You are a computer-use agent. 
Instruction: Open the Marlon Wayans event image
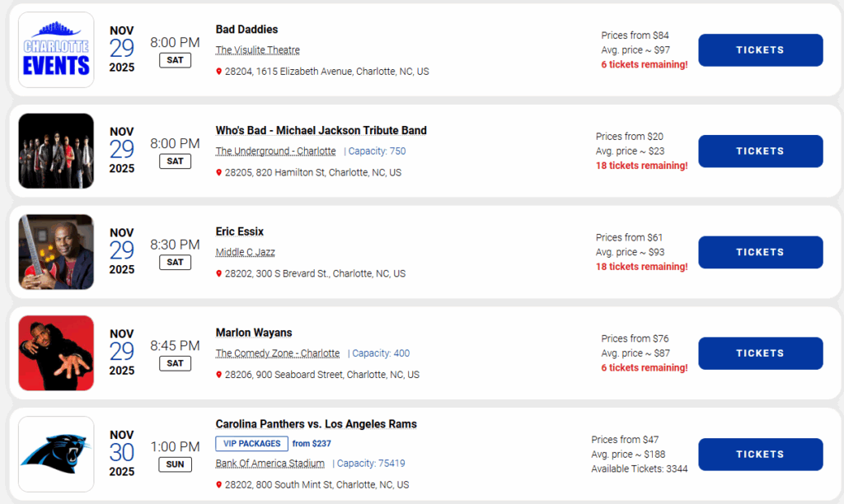pyautogui.click(x=56, y=353)
